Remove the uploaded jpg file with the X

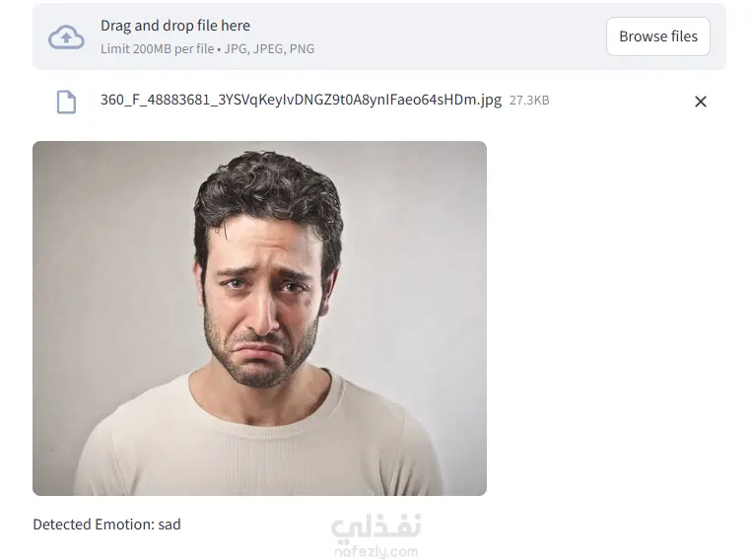click(x=700, y=102)
